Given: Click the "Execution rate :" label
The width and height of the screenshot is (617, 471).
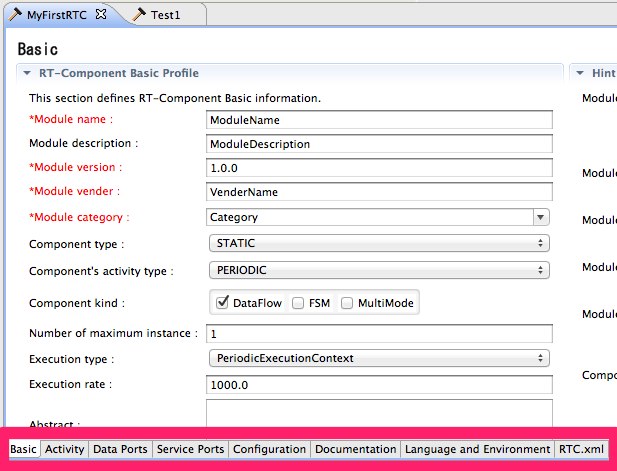Looking at the screenshot, I should click(70, 384).
